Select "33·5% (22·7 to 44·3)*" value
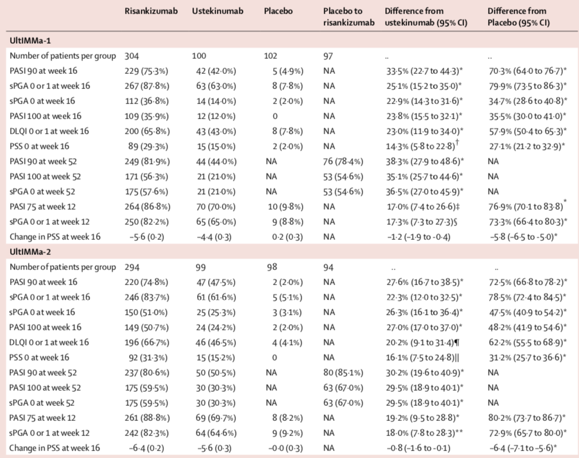The width and height of the screenshot is (579, 458). pos(424,71)
